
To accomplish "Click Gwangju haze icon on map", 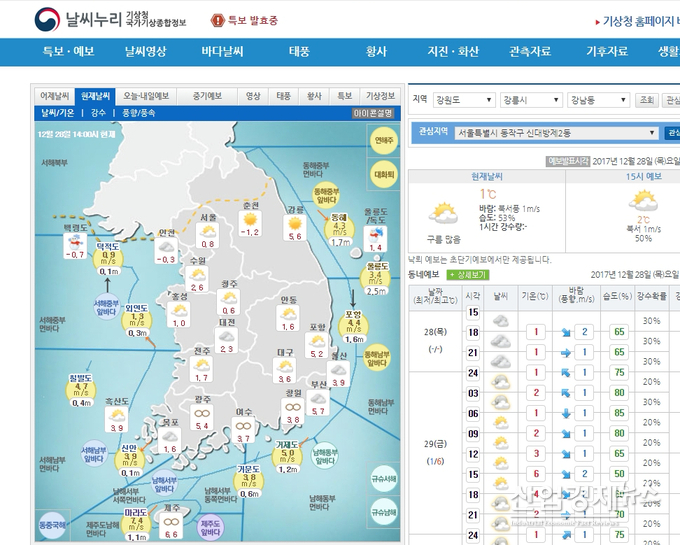I will tap(202, 413).
